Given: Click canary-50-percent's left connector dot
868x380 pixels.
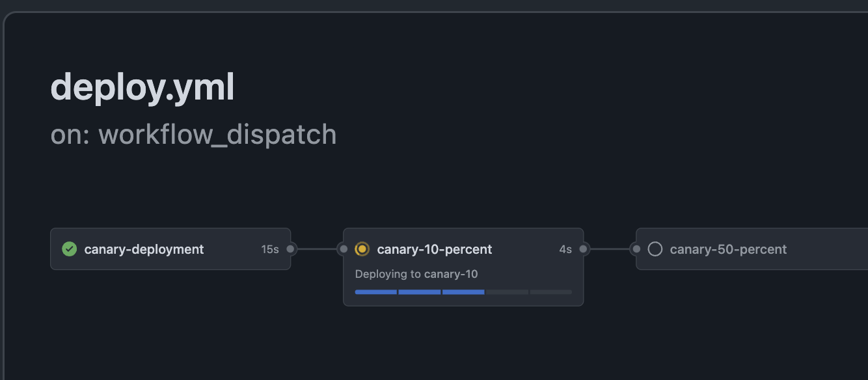Looking at the screenshot, I should point(636,249).
